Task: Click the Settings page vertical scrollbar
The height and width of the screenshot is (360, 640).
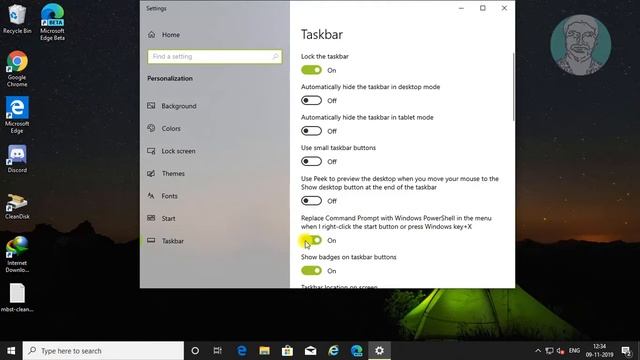Action: point(513,87)
